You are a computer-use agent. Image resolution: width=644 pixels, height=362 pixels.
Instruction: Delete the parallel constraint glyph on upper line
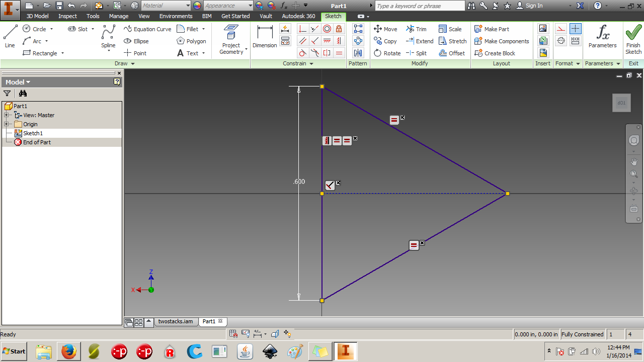click(x=401, y=118)
